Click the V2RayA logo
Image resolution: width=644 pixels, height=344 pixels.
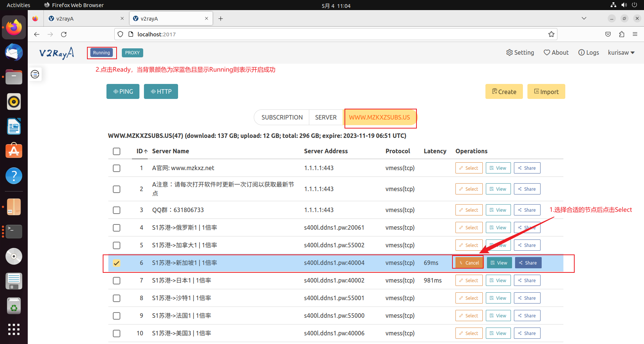[x=57, y=53]
